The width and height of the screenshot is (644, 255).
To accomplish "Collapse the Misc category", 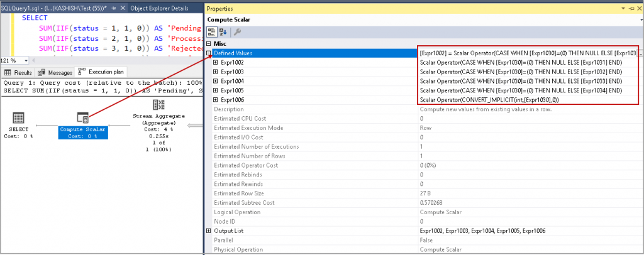I will pyautogui.click(x=209, y=43).
